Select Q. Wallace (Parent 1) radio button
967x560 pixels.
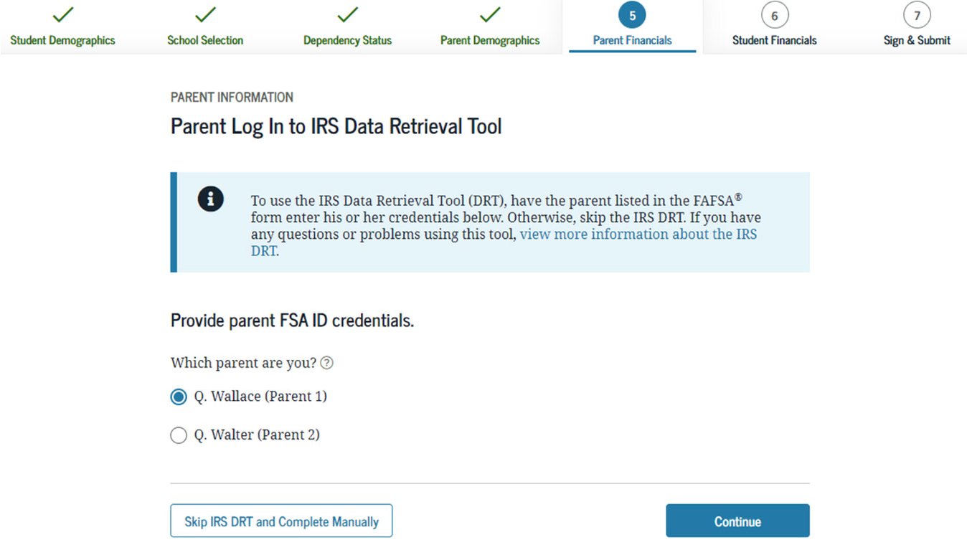(x=179, y=397)
